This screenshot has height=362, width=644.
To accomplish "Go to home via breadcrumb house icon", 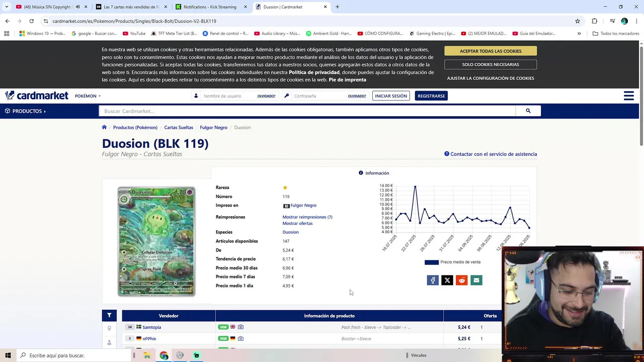I will point(104,127).
